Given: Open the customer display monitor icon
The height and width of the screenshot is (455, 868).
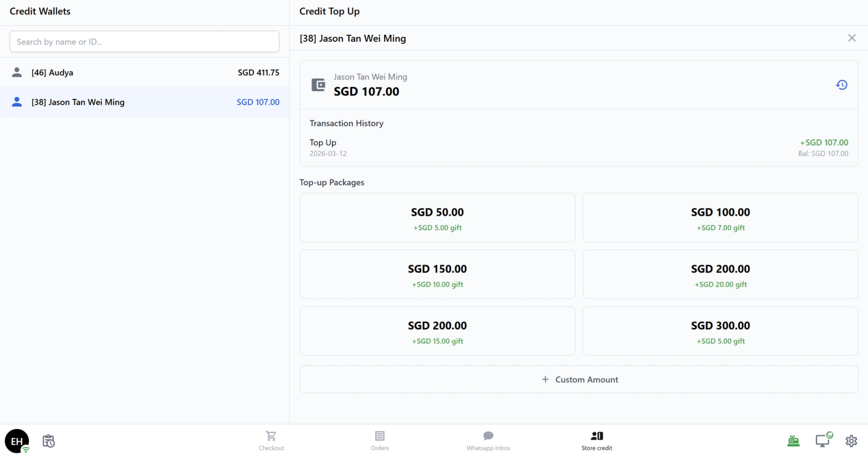Looking at the screenshot, I should pyautogui.click(x=824, y=440).
